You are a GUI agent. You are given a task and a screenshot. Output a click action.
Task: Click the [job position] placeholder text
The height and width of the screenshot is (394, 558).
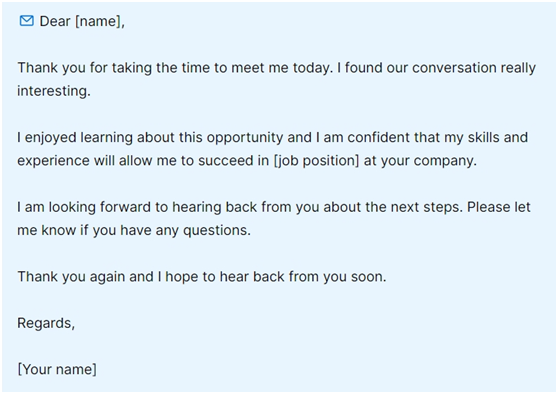click(x=316, y=161)
